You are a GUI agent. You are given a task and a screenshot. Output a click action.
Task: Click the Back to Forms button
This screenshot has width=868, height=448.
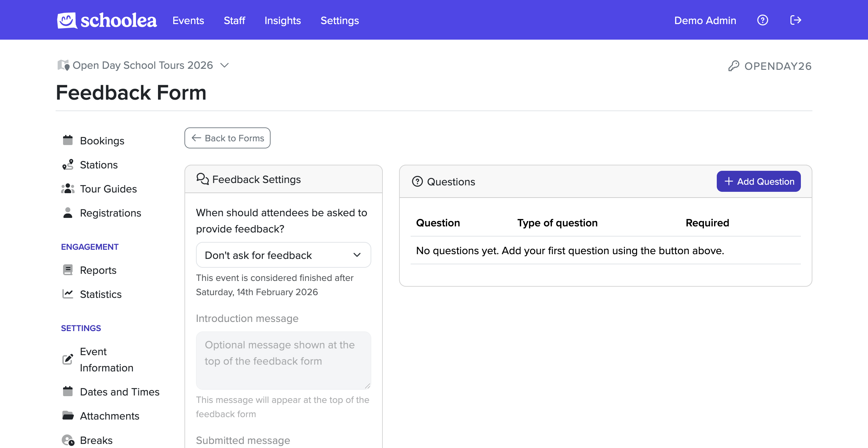coord(227,138)
